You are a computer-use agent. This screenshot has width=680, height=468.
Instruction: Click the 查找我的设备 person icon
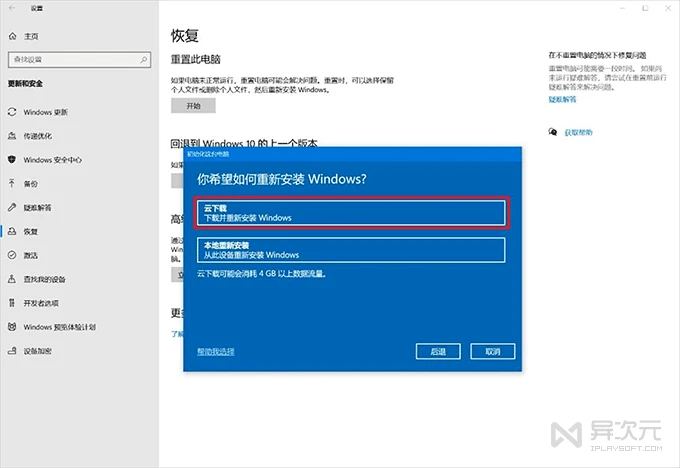12,279
